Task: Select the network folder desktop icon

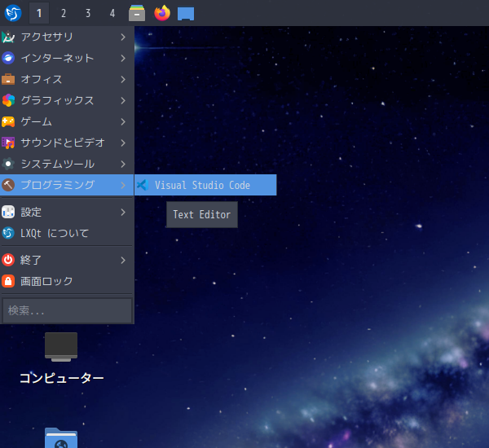Action: coord(61,437)
